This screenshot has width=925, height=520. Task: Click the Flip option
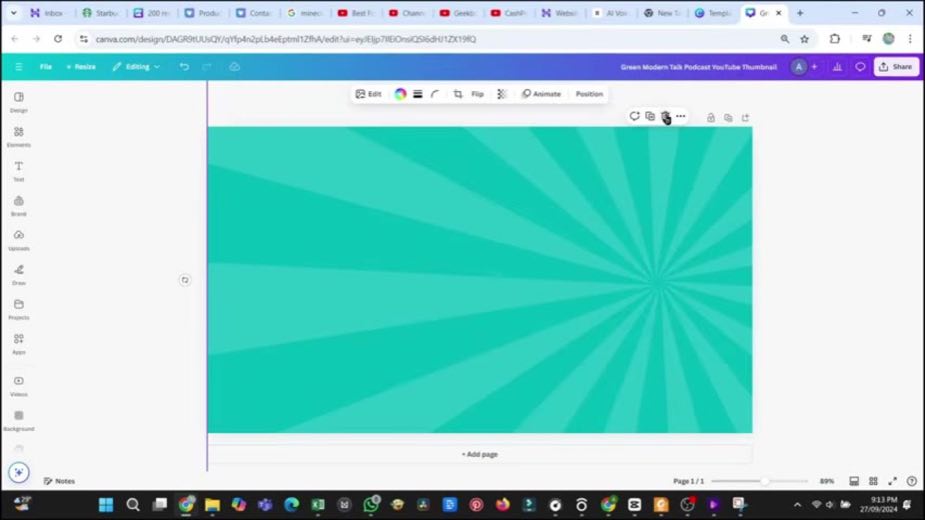tap(477, 94)
